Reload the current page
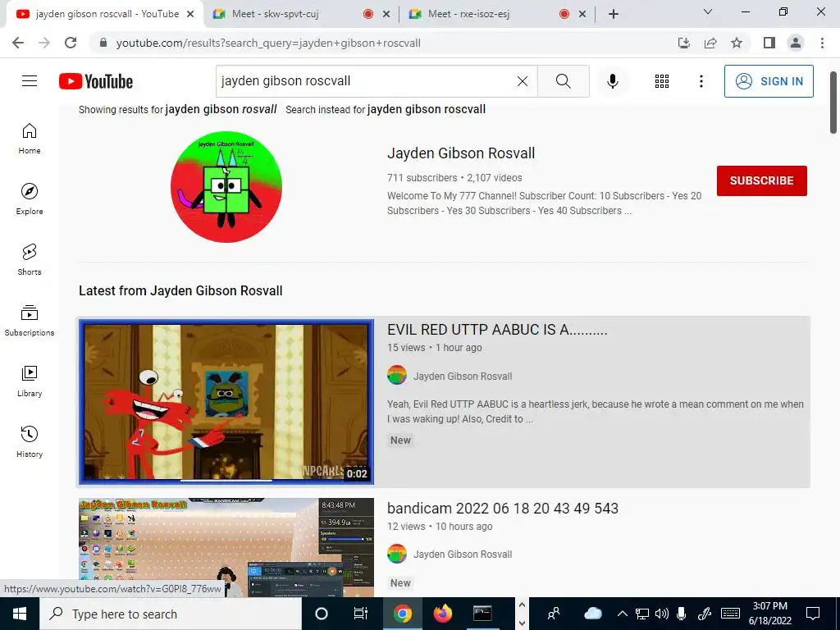Screen dimensions: 840x630 click(71, 43)
